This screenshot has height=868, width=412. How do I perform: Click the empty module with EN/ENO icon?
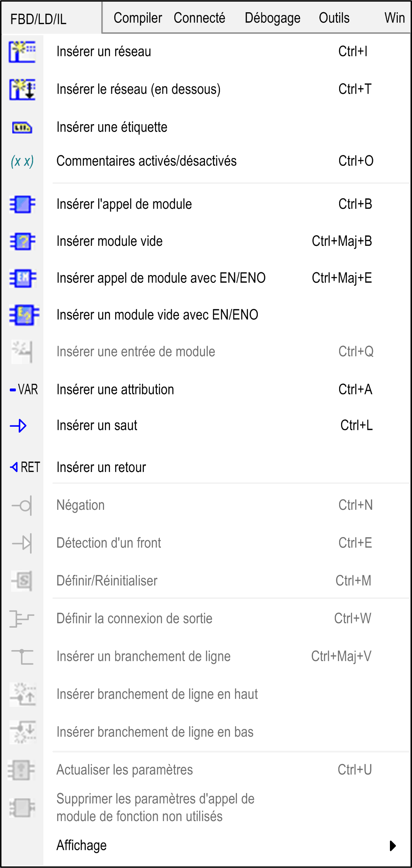point(24,315)
